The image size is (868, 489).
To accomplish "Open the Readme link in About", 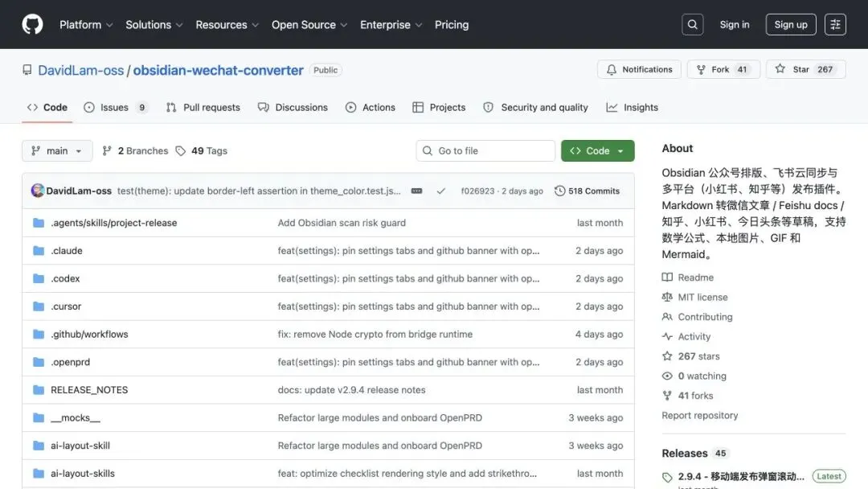I will [x=688, y=277].
